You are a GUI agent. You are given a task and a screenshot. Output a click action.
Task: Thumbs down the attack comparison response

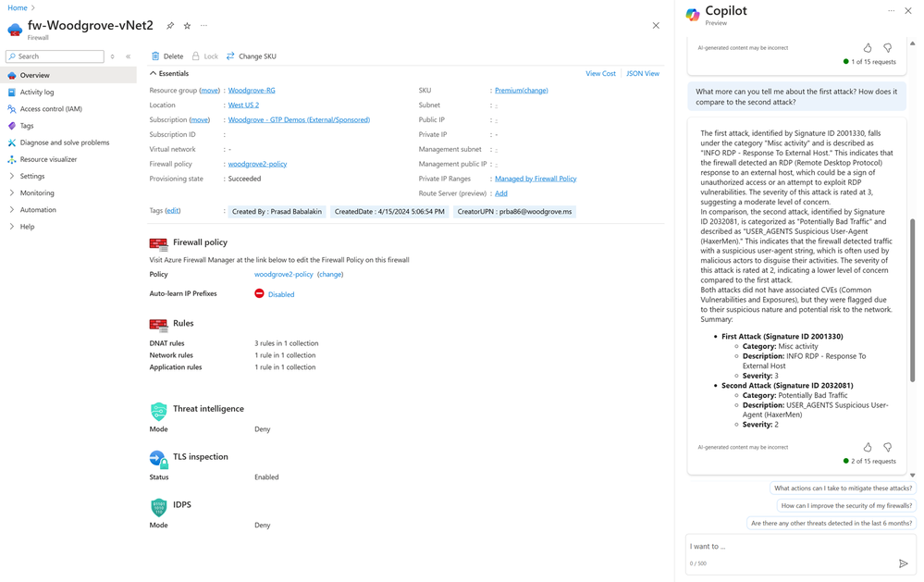click(887, 447)
